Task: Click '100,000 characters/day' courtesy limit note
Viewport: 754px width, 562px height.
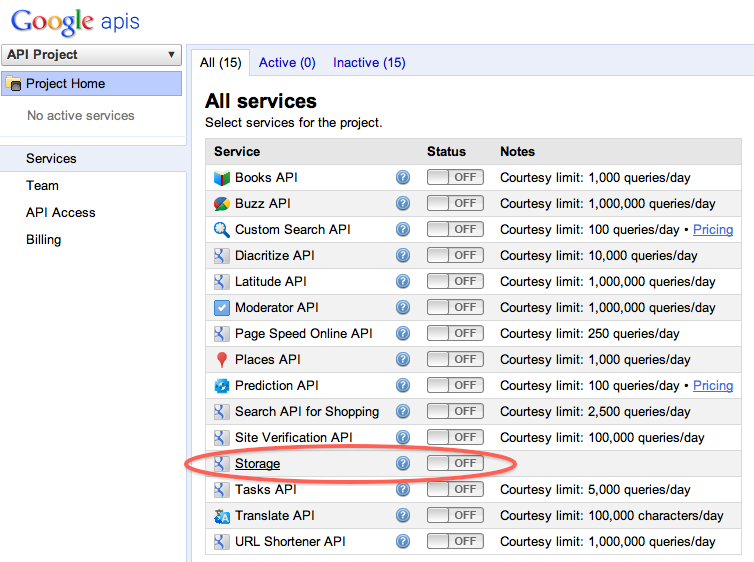Action: tap(656, 515)
